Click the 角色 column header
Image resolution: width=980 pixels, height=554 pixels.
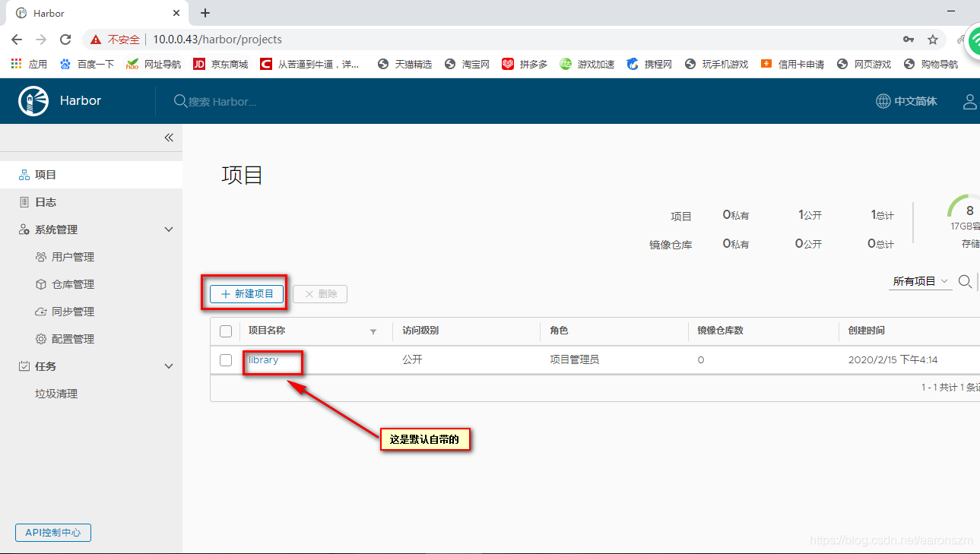pyautogui.click(x=559, y=331)
